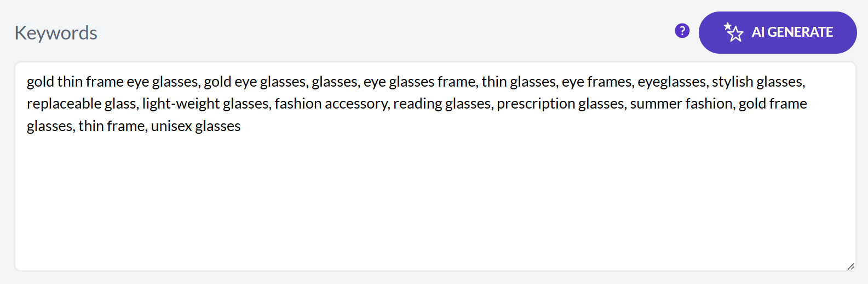Place cursor in "replaceable glass" keyword

click(81, 104)
